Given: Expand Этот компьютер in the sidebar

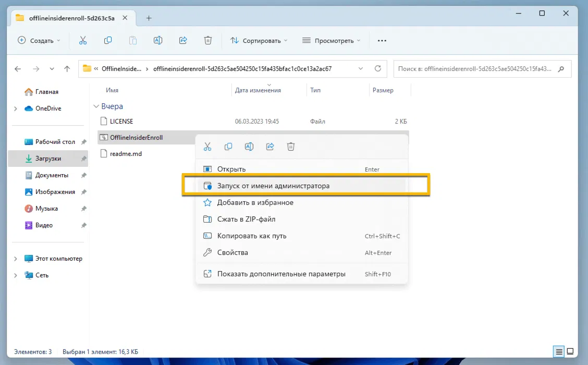Looking at the screenshot, I should pyautogui.click(x=15, y=259).
